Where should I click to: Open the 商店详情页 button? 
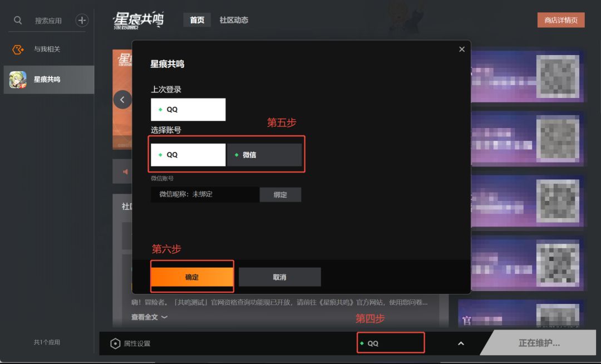(x=561, y=20)
